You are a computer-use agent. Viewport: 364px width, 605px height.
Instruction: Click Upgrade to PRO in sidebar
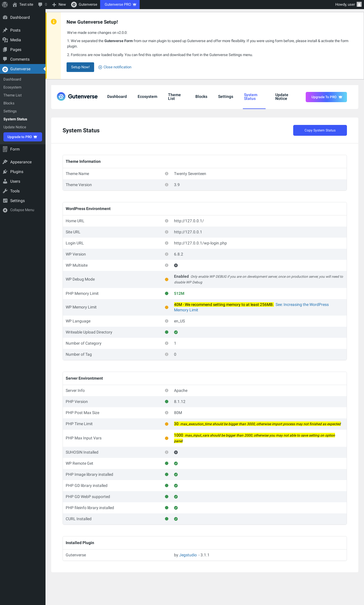[x=23, y=137]
